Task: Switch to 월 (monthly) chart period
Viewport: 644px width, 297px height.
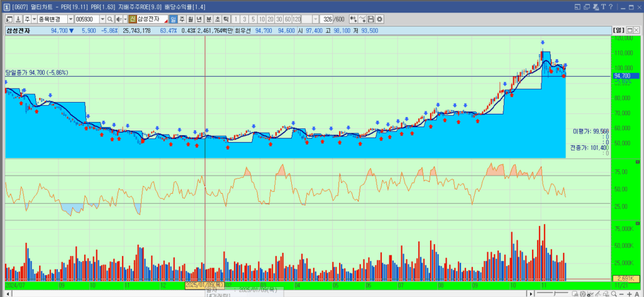Action: tap(191, 20)
